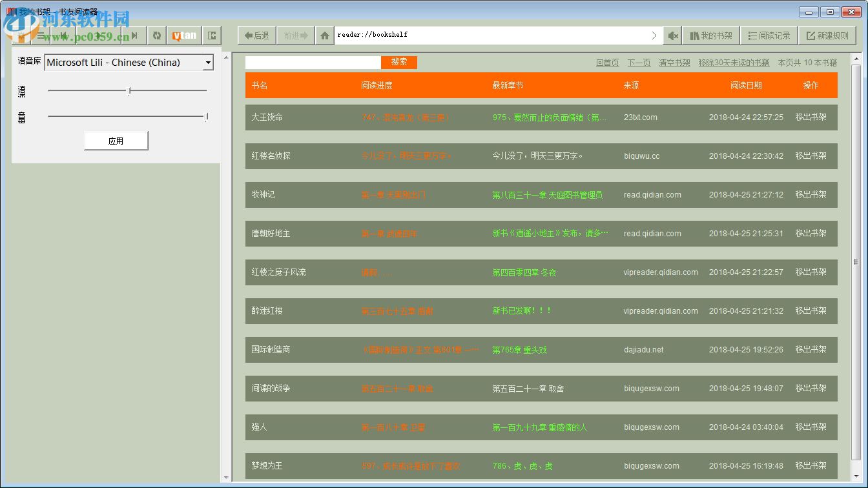The width and height of the screenshot is (868, 488).
Task: Click the orange 搜索 search button
Action: pyautogui.click(x=399, y=62)
